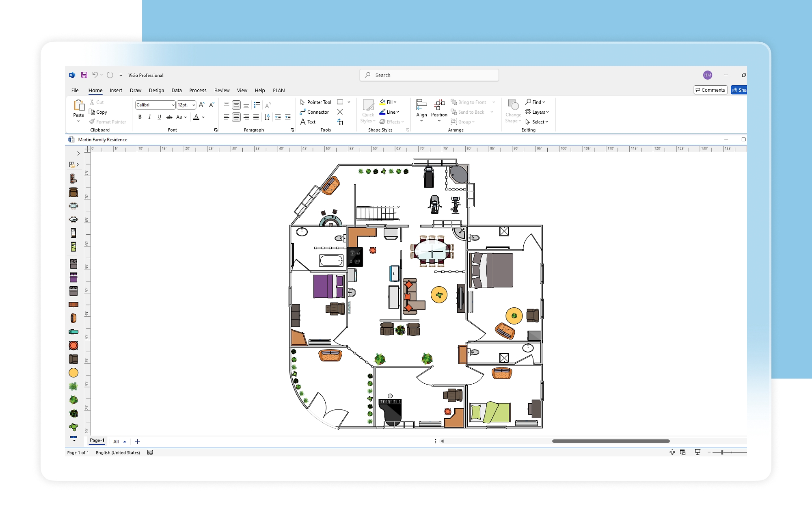The height and width of the screenshot is (521, 812).
Task: Click the increase font size icon
Action: tap(201, 105)
